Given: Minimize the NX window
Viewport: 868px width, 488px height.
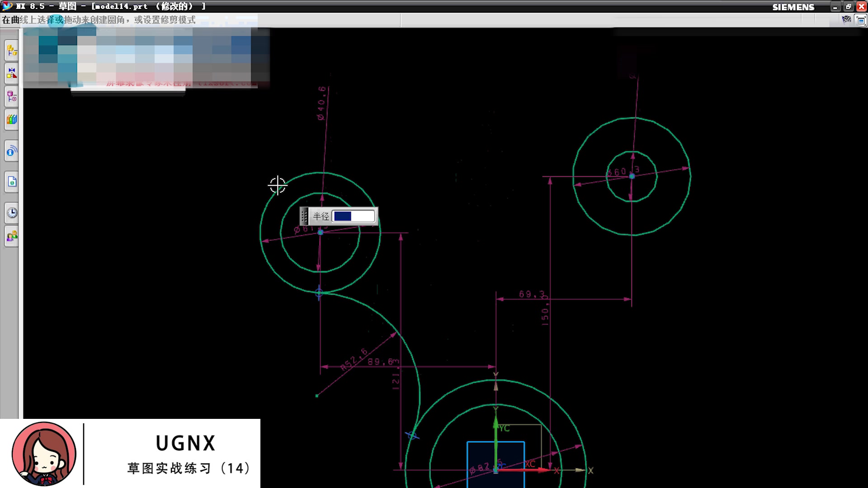Looking at the screenshot, I should [835, 6].
